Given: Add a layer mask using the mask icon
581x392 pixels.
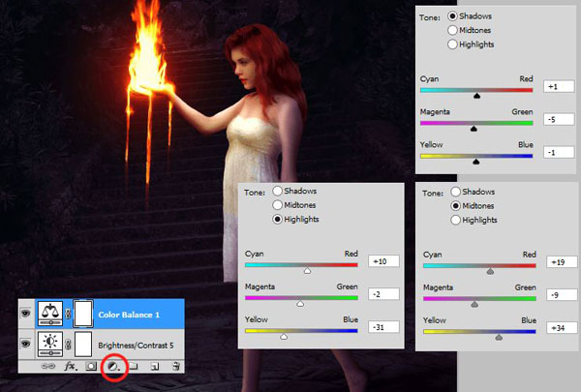Looking at the screenshot, I should [x=91, y=366].
